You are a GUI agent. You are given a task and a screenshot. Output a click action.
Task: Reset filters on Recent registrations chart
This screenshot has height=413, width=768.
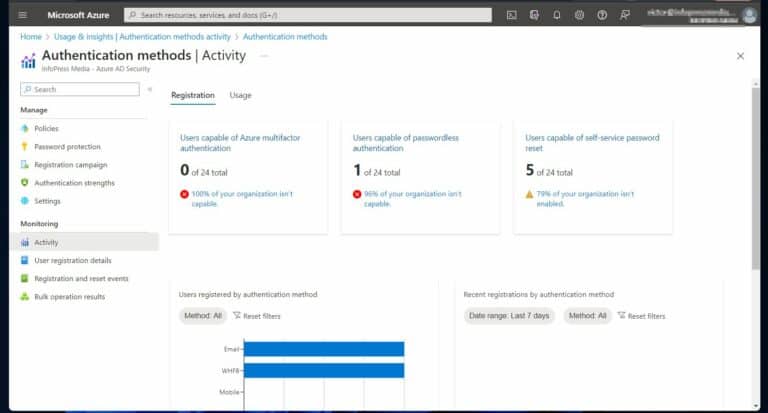coord(641,316)
